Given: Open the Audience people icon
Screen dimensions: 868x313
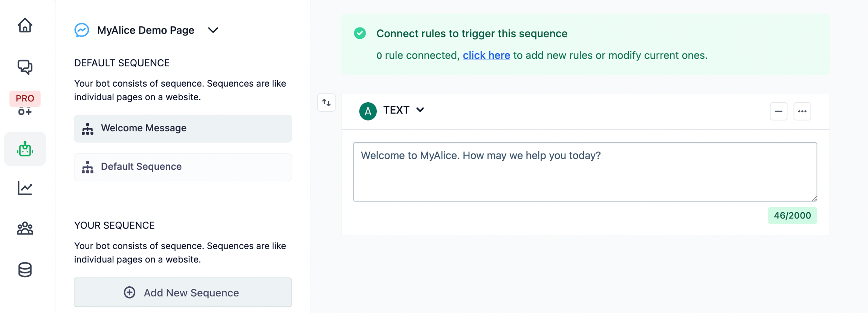Looking at the screenshot, I should [x=25, y=229].
